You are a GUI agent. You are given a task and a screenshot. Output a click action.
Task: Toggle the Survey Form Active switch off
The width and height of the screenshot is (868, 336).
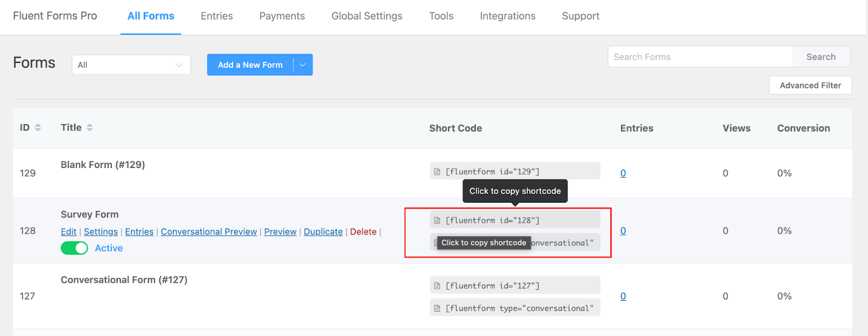pyautogui.click(x=74, y=248)
